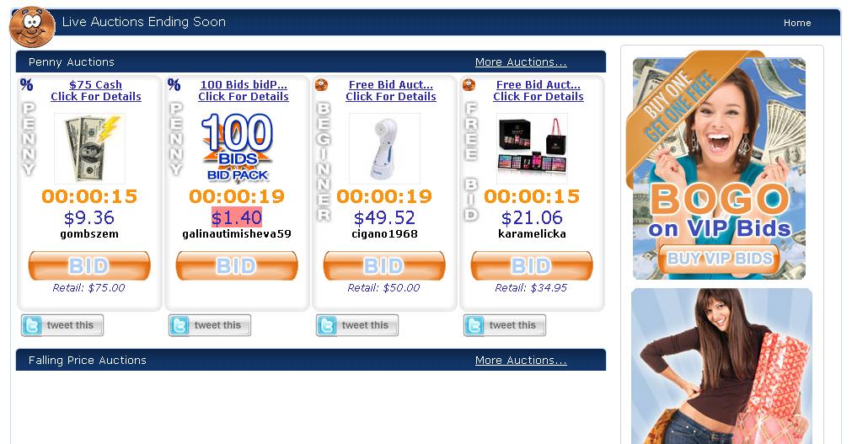The width and height of the screenshot is (868, 444).
Task: Click penny face icon on free bid auction
Action: (469, 85)
